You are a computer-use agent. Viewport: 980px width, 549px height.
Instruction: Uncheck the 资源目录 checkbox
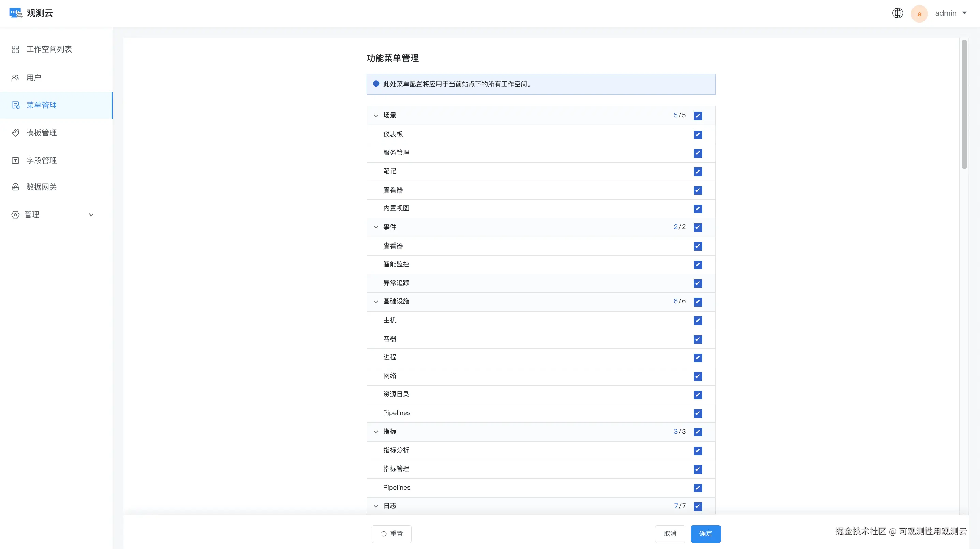point(697,395)
